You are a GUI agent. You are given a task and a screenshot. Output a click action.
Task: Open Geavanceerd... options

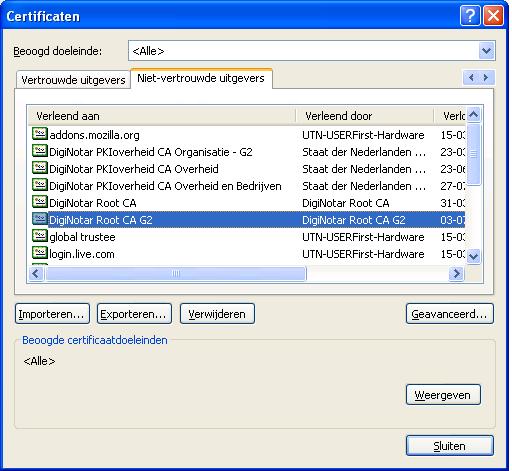click(x=450, y=314)
